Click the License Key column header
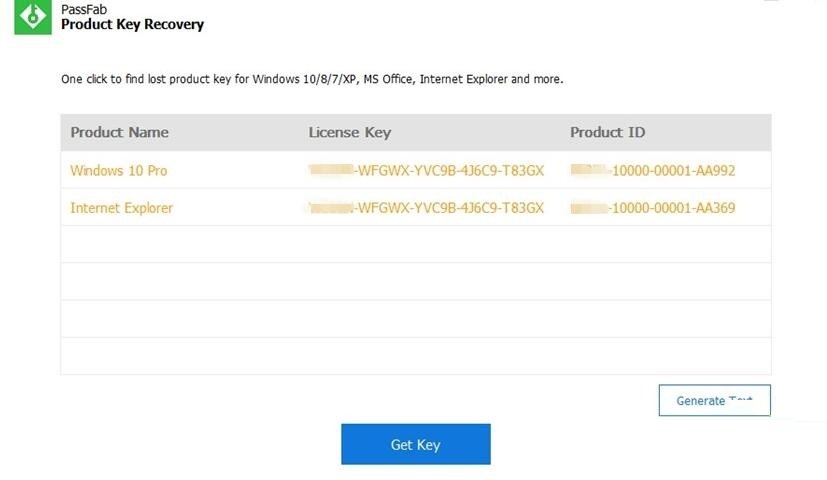The width and height of the screenshot is (827, 480). 349,132
